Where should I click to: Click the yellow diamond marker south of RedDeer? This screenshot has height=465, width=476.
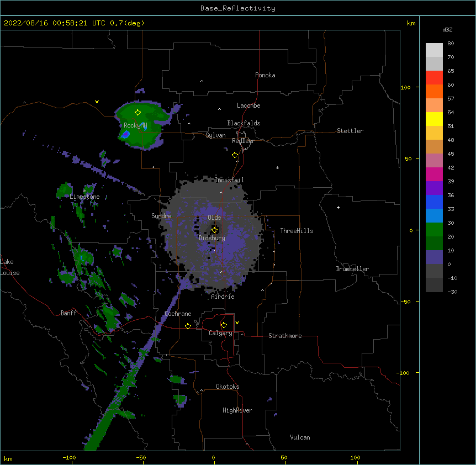tap(235, 155)
